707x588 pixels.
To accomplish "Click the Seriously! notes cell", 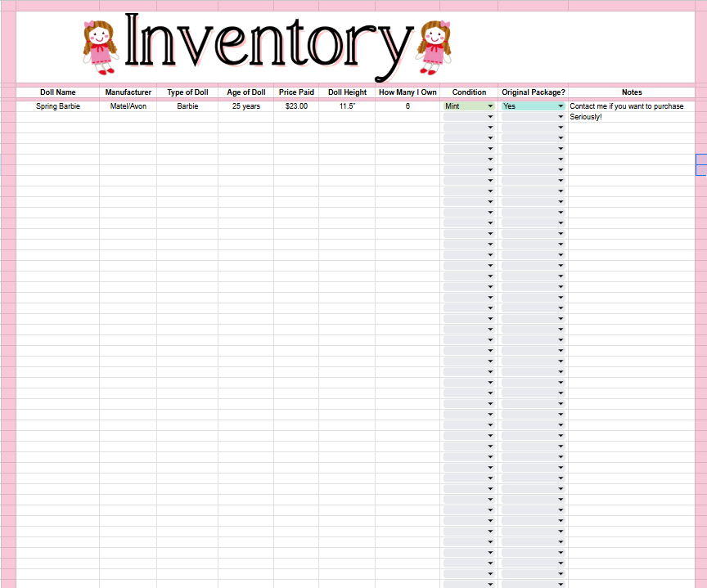I will (x=632, y=117).
